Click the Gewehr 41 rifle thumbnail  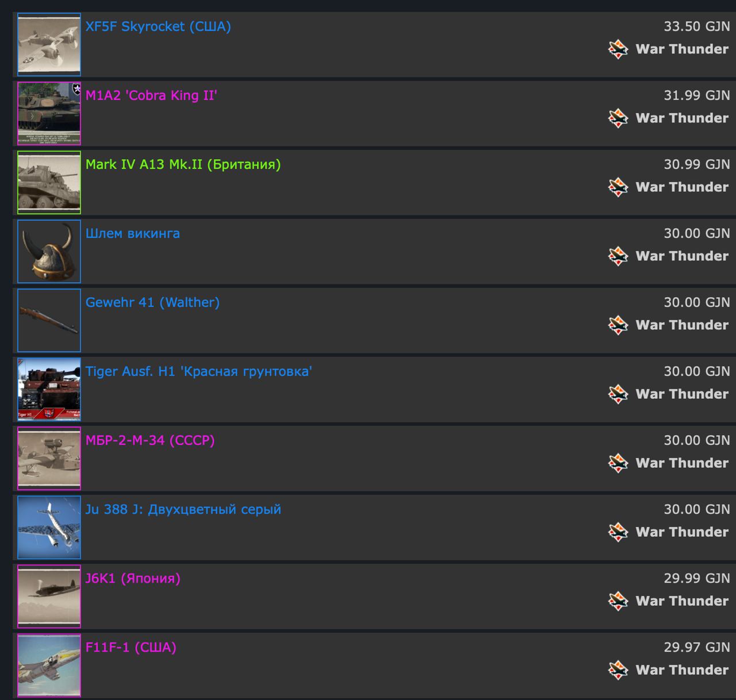pos(49,320)
